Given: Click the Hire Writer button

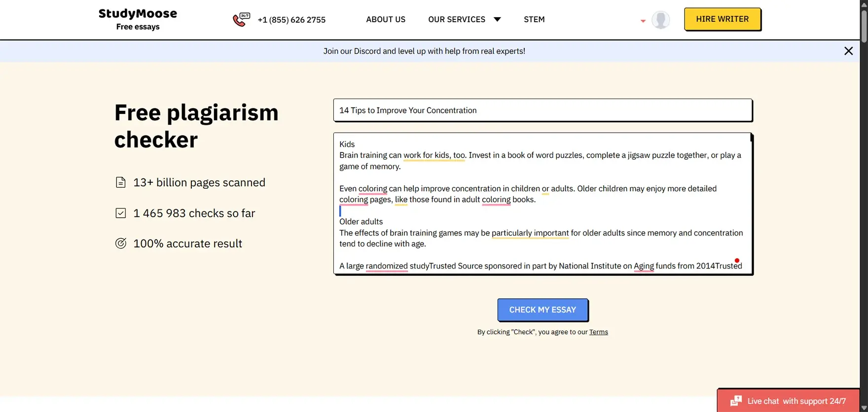Looking at the screenshot, I should click(722, 19).
